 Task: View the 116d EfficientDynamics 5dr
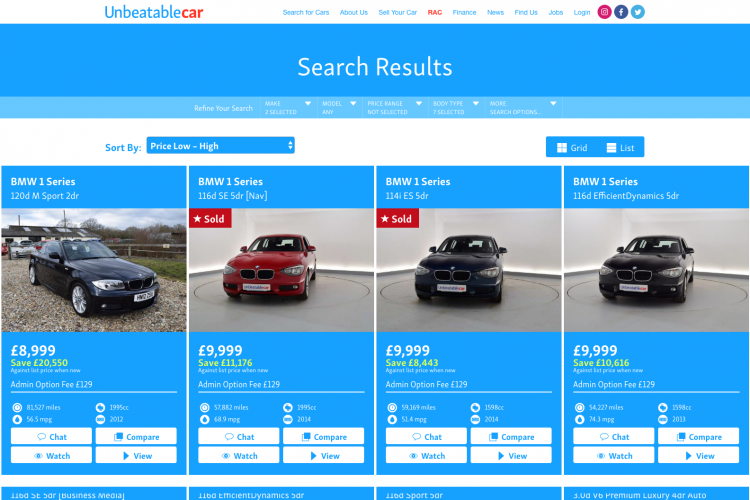(699, 456)
